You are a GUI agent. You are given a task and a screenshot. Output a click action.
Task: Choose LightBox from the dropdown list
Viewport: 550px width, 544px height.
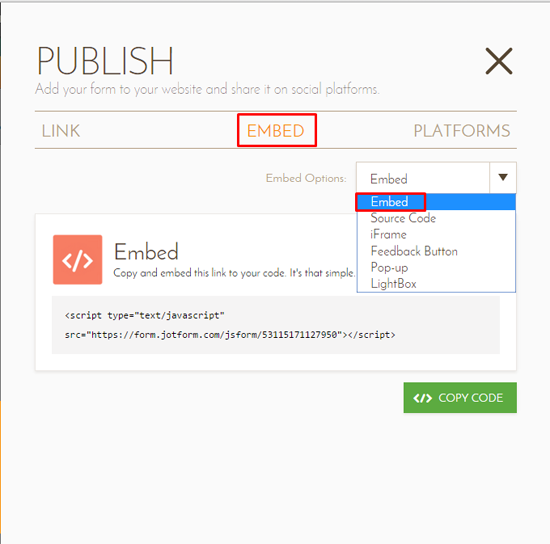coord(436,284)
